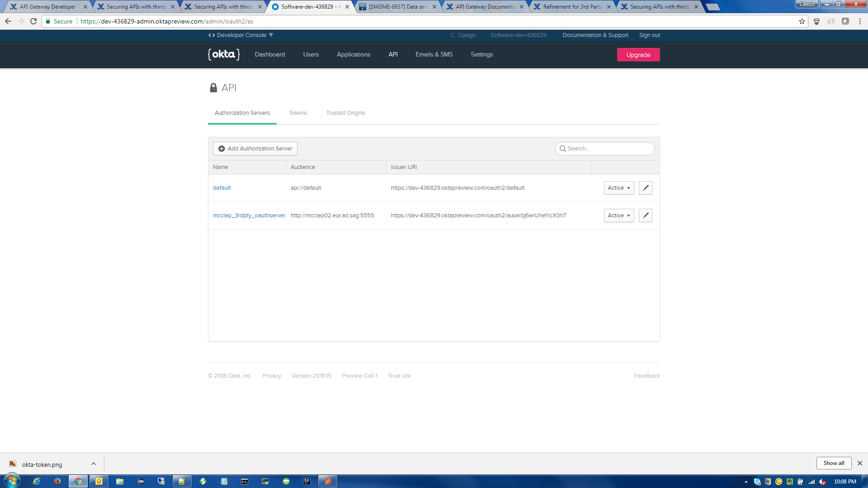The width and height of the screenshot is (868, 488).
Task: Expand the Developer Console switcher
Action: click(x=241, y=35)
